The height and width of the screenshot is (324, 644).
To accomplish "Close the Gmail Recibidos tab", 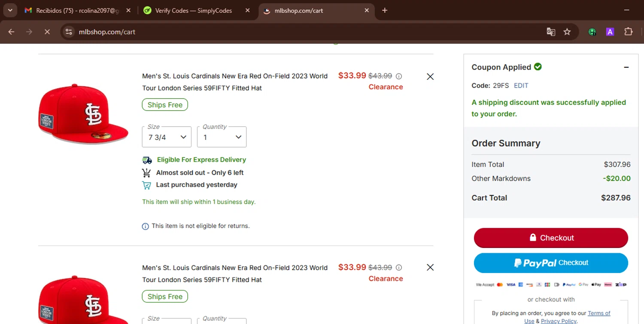I will (128, 10).
